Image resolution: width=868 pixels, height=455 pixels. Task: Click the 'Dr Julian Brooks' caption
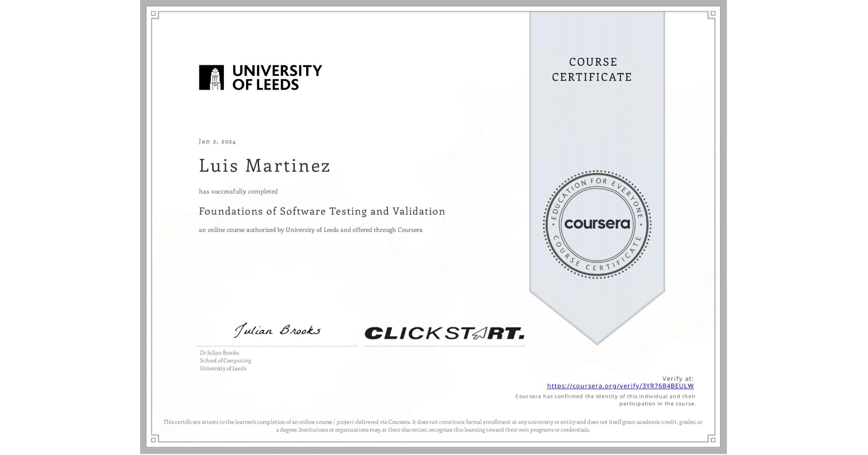pos(219,353)
